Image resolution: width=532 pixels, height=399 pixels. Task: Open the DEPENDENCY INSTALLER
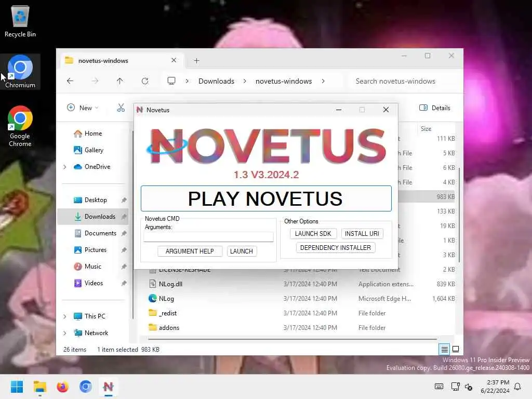point(336,248)
